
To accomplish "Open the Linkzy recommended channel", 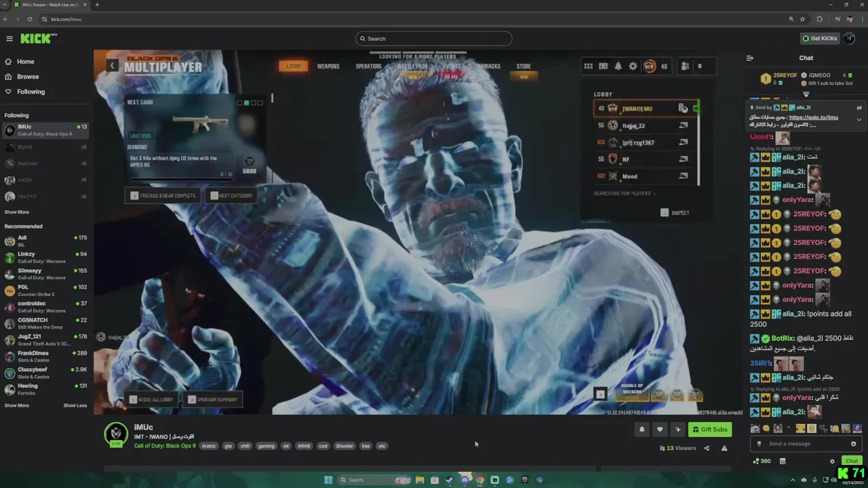I will tap(46, 257).
